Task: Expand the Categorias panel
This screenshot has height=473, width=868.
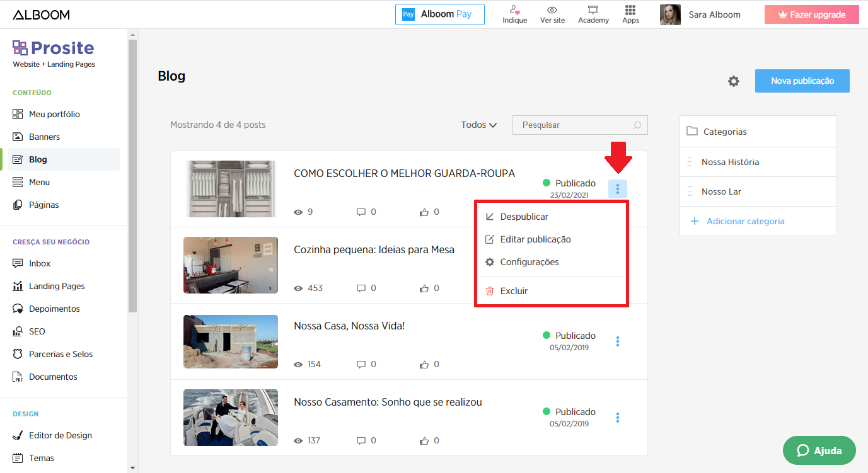Action: pyautogui.click(x=724, y=131)
